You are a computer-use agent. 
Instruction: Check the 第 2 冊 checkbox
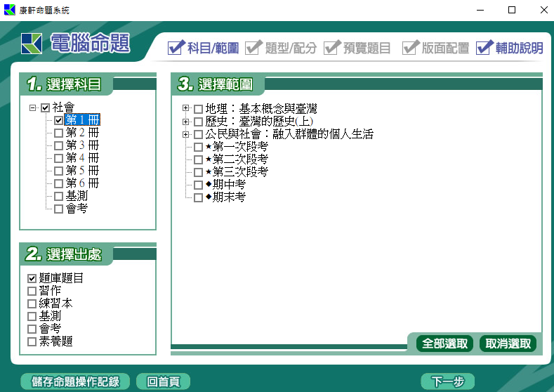coord(59,133)
